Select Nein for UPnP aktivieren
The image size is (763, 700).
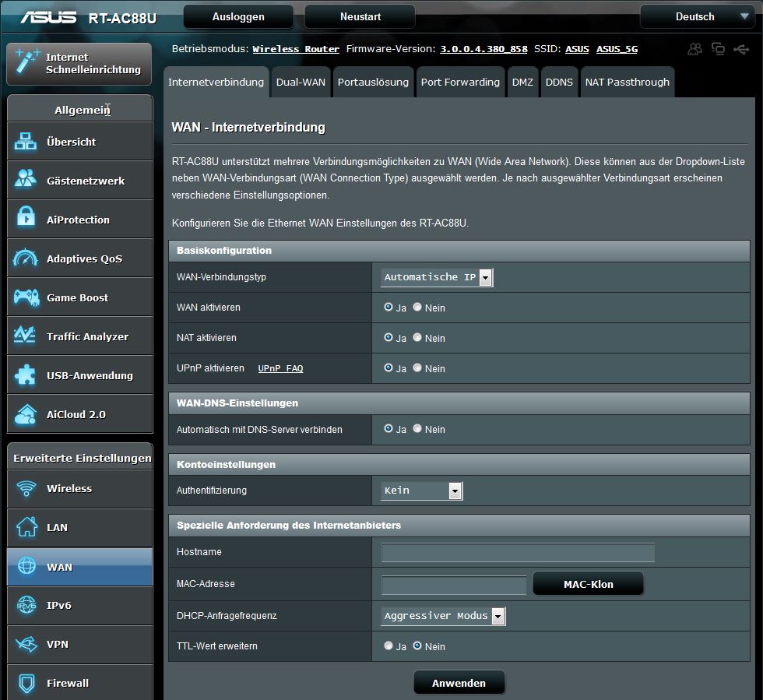(417, 368)
